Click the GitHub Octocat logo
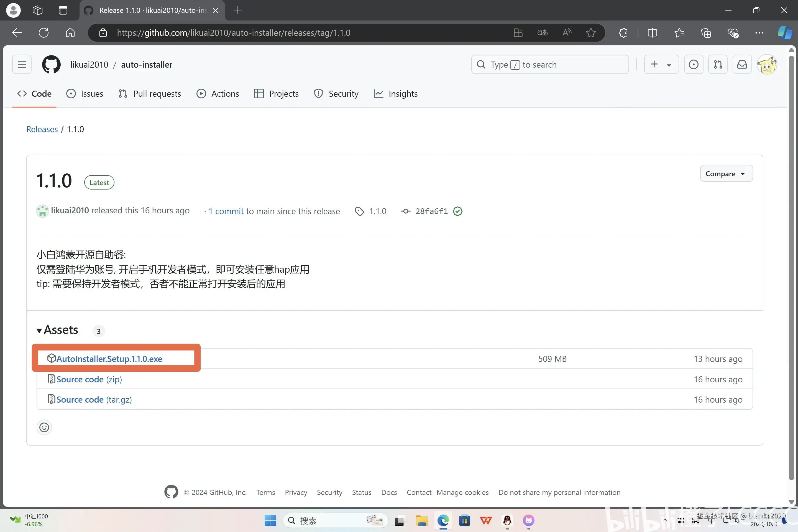This screenshot has width=798, height=532. point(51,65)
